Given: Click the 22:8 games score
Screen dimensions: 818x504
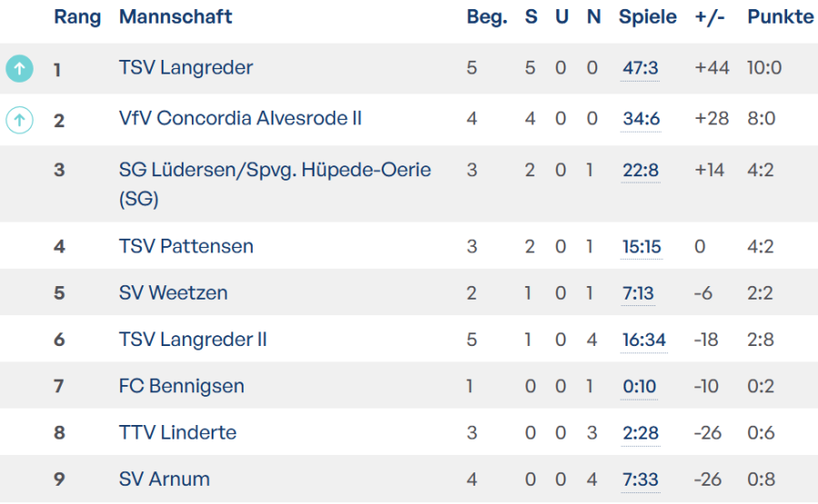Looking at the screenshot, I should click(641, 171).
